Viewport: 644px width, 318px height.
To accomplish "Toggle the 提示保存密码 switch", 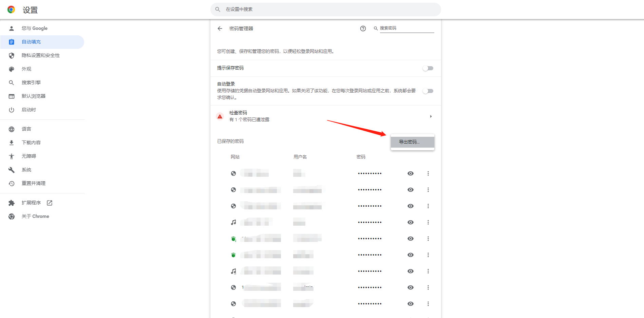I will pyautogui.click(x=428, y=68).
